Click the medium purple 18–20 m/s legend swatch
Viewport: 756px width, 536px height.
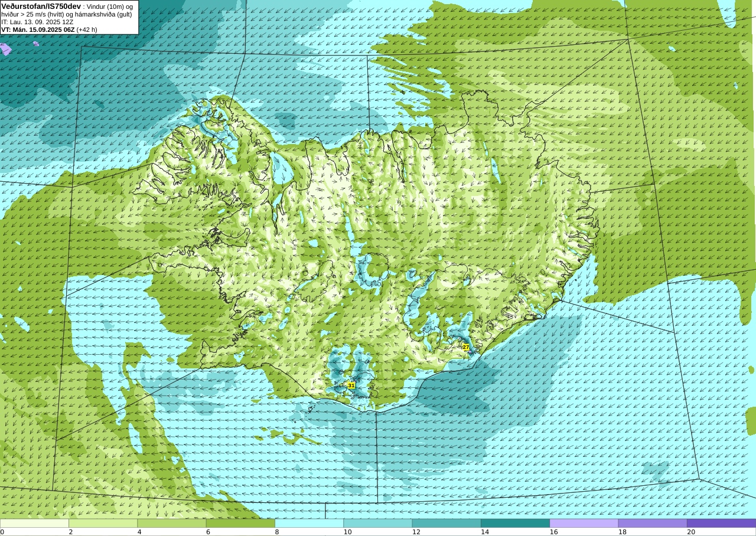(653, 523)
